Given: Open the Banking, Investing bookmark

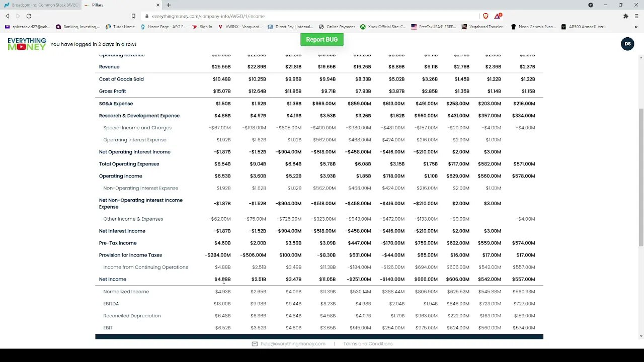Looking at the screenshot, I should [78, 27].
